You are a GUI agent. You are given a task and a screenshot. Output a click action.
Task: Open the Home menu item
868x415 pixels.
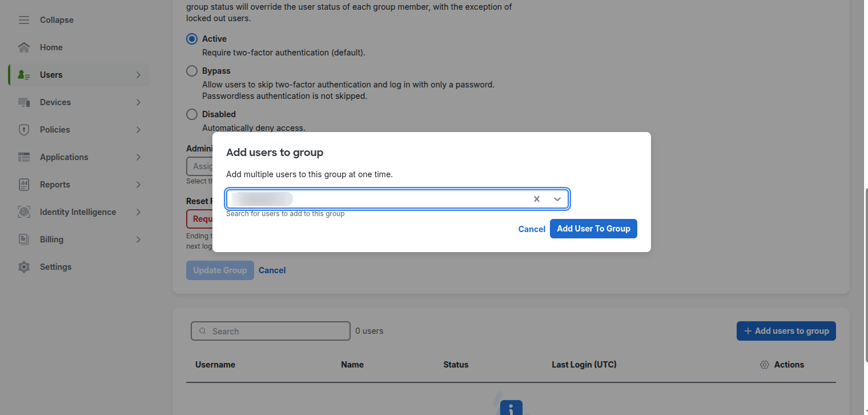[79, 47]
